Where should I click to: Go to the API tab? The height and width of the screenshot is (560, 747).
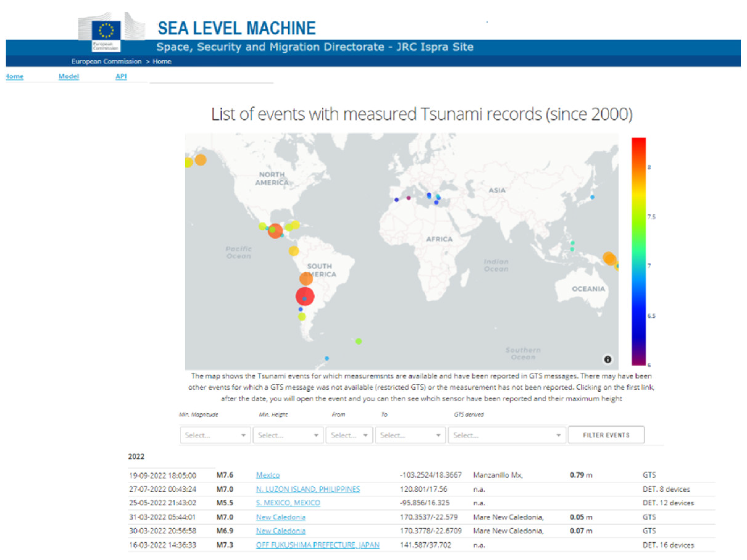click(x=121, y=76)
